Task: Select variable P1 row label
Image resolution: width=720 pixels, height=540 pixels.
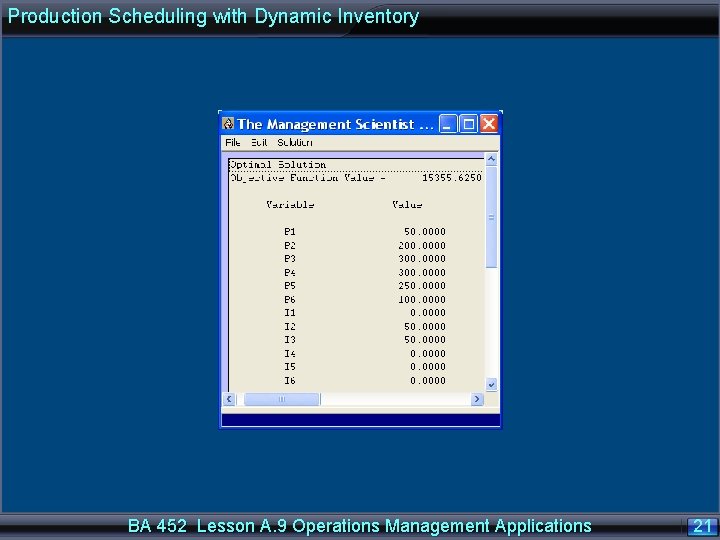Action: (x=290, y=231)
